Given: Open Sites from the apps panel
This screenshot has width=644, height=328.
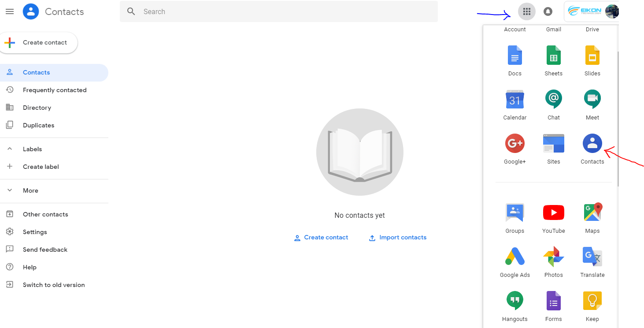Looking at the screenshot, I should [x=553, y=149].
